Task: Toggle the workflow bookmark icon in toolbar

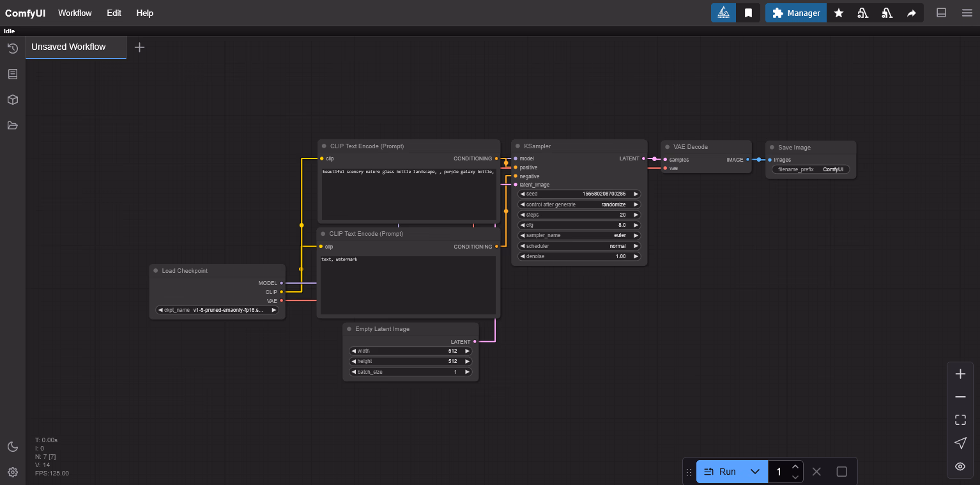Action: tap(748, 13)
